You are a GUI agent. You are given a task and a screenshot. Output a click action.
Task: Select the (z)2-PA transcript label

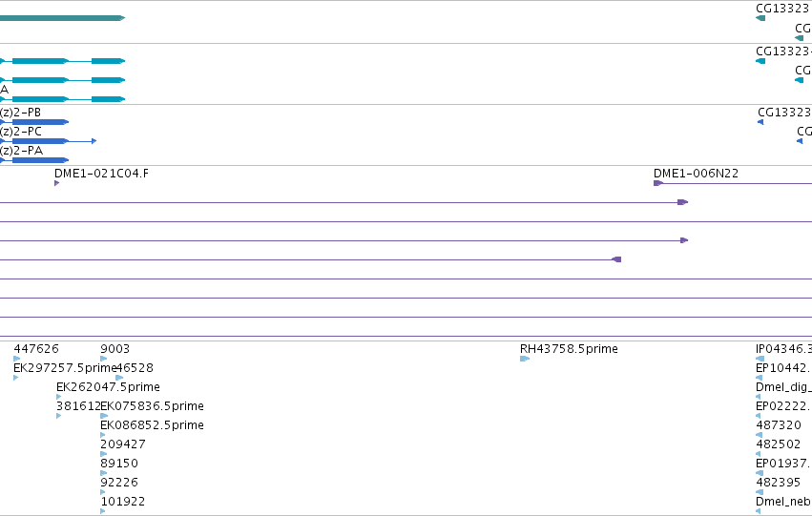point(21,151)
